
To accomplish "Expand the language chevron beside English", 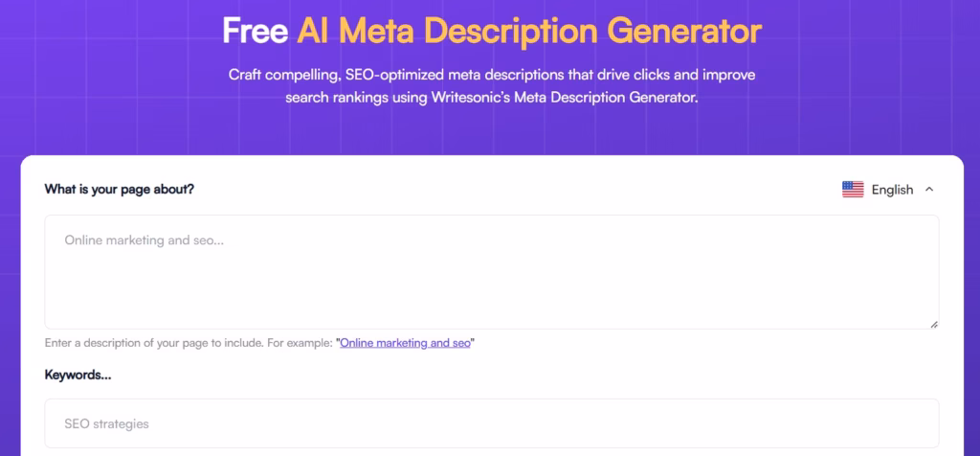I will click(929, 190).
